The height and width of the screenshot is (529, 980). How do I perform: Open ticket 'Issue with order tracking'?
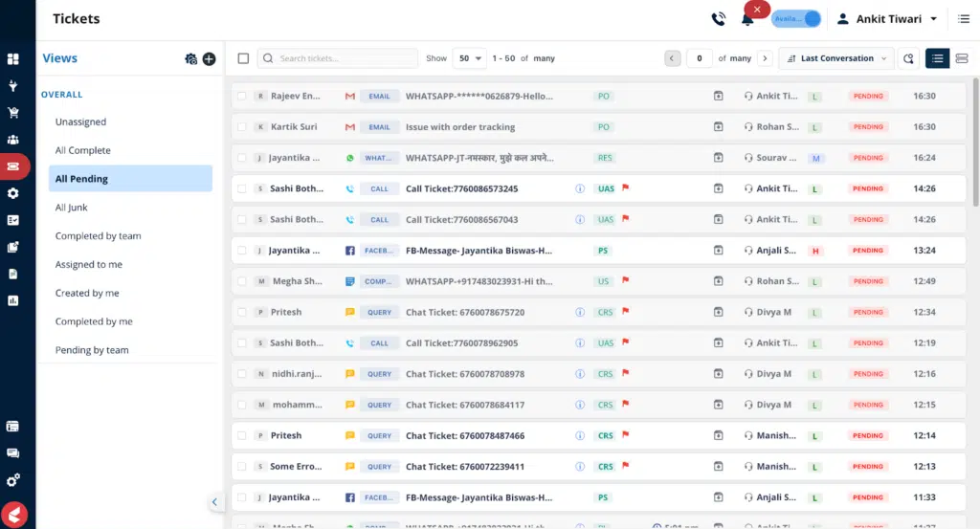point(460,127)
